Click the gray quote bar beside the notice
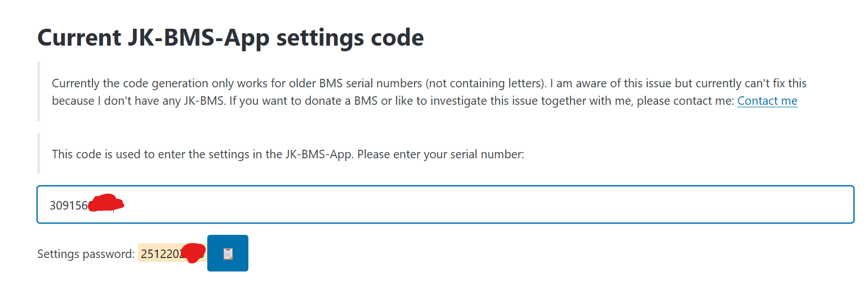Image resolution: width=868 pixels, height=285 pixels. pyautogui.click(x=38, y=92)
